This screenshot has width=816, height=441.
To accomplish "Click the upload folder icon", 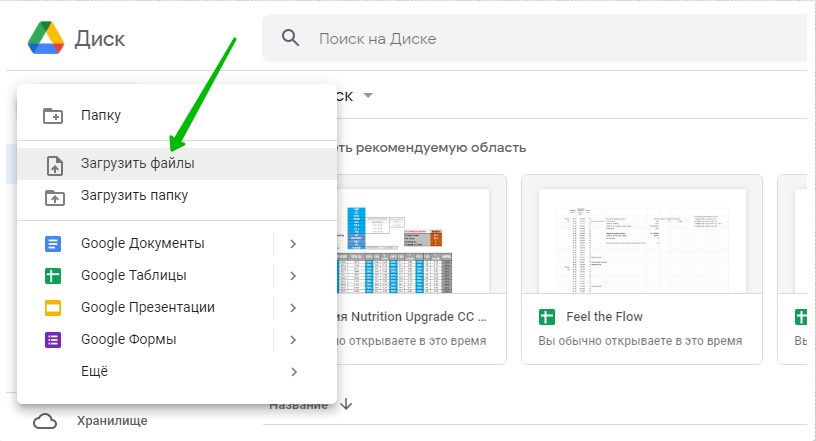I will [55, 197].
